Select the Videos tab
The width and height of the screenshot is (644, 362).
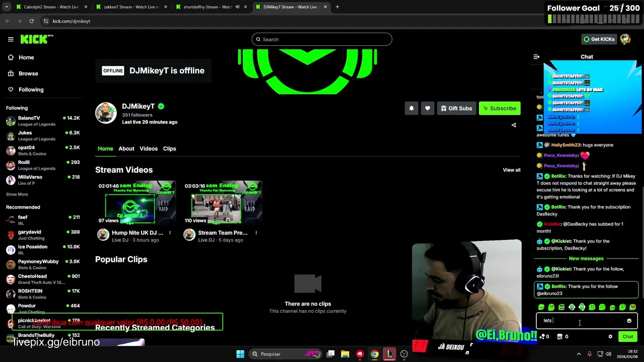tap(148, 148)
